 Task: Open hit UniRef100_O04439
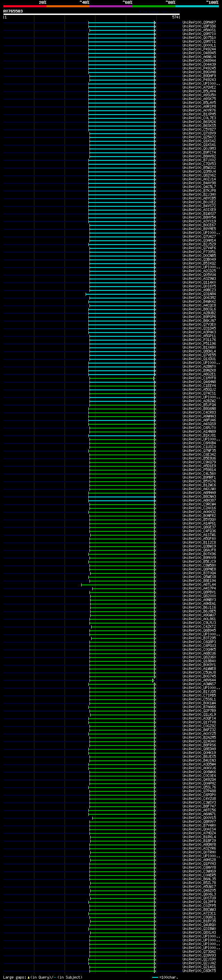199,64
